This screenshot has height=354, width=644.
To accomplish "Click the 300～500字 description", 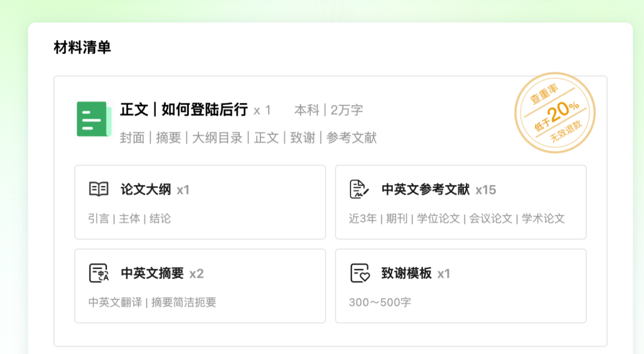I will [x=380, y=302].
